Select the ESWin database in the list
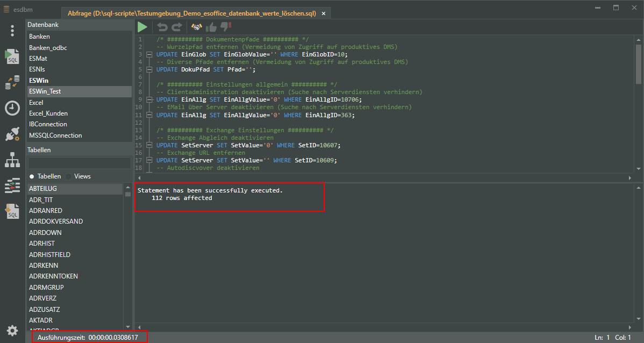 pos(39,81)
